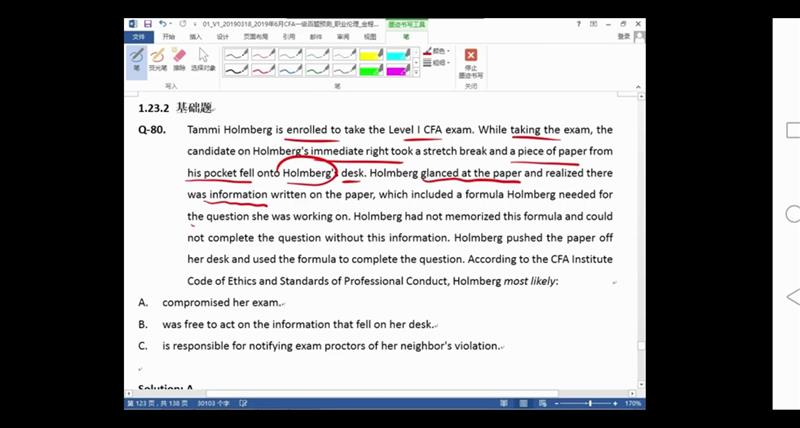Open Ribbon Display Options
This screenshot has width=800, height=428.
coord(593,24)
